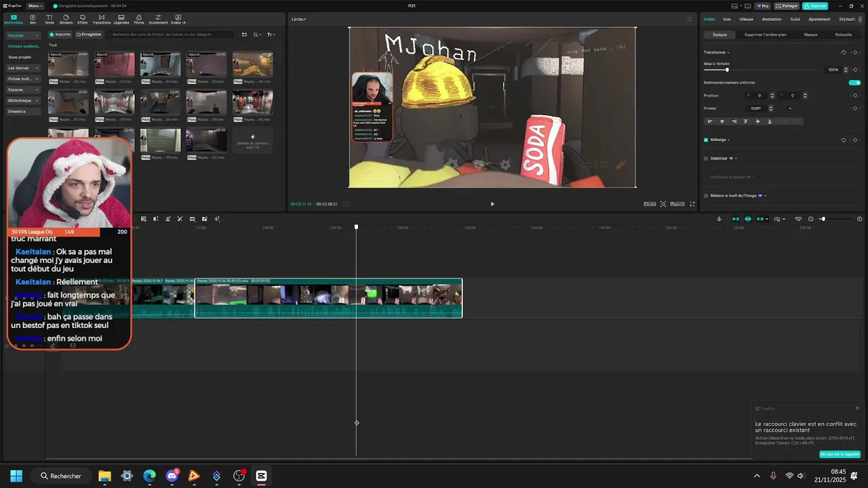Click the preview screenshot focus icon
Viewport: 868px width, 488px height.
pos(663,204)
